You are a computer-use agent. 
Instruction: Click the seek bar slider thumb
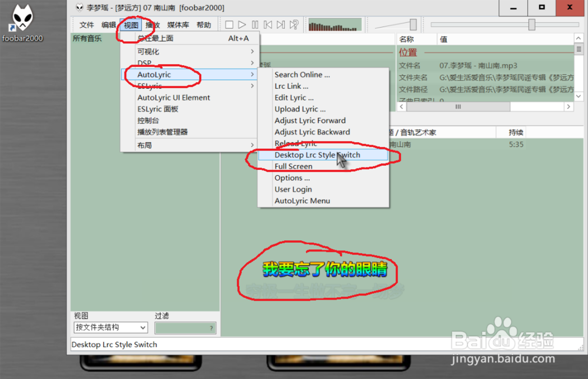[532, 25]
